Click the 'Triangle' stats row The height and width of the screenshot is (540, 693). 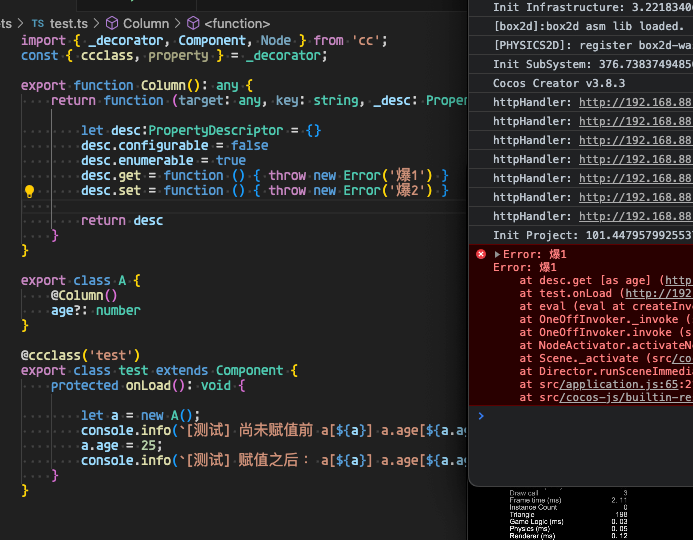(568, 514)
